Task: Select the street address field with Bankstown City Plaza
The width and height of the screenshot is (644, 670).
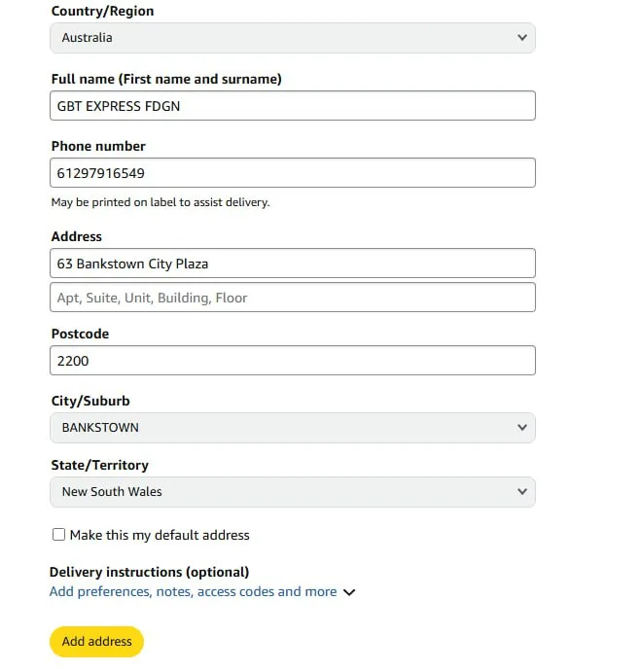Action: 292,264
